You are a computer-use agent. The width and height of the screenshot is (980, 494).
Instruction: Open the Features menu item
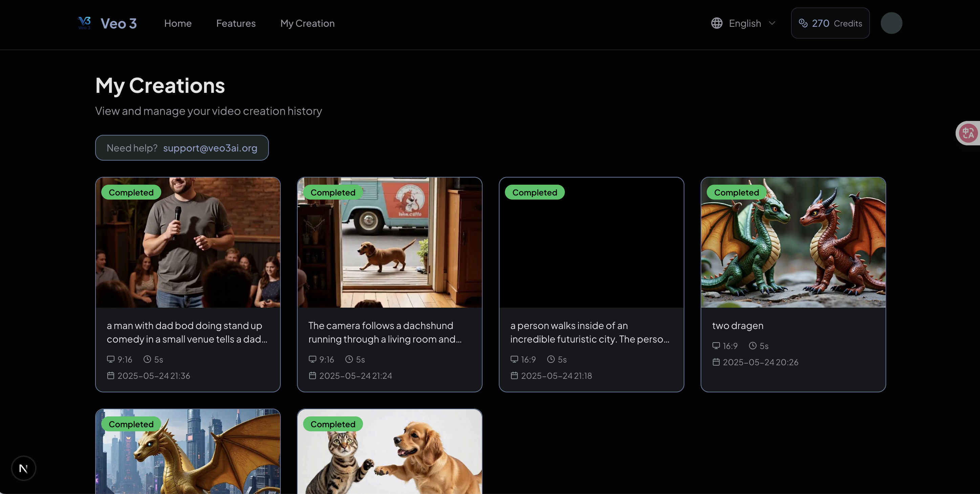236,23
